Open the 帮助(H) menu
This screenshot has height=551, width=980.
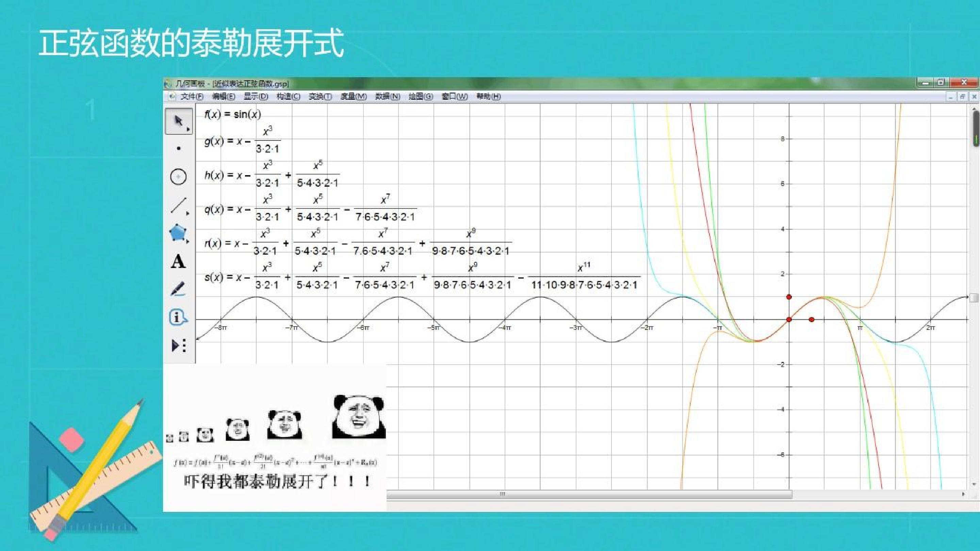click(x=489, y=96)
